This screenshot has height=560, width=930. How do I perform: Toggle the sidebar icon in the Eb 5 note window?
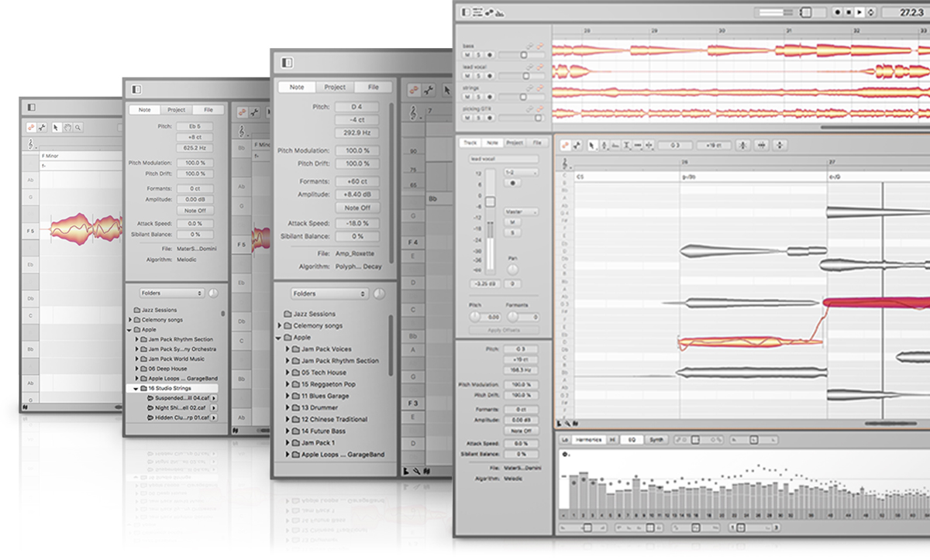(x=137, y=90)
